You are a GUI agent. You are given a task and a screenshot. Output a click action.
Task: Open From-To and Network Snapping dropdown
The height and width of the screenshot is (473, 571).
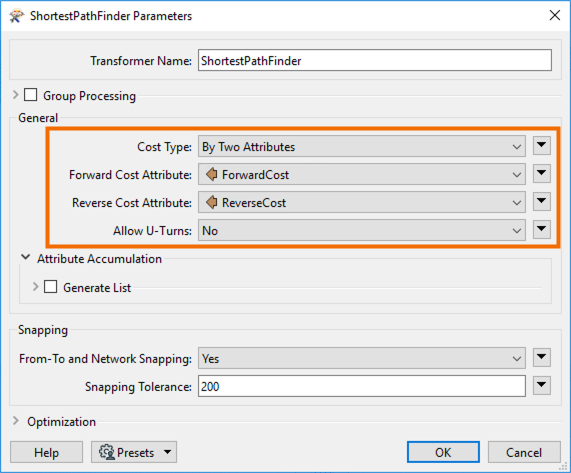pos(362,358)
